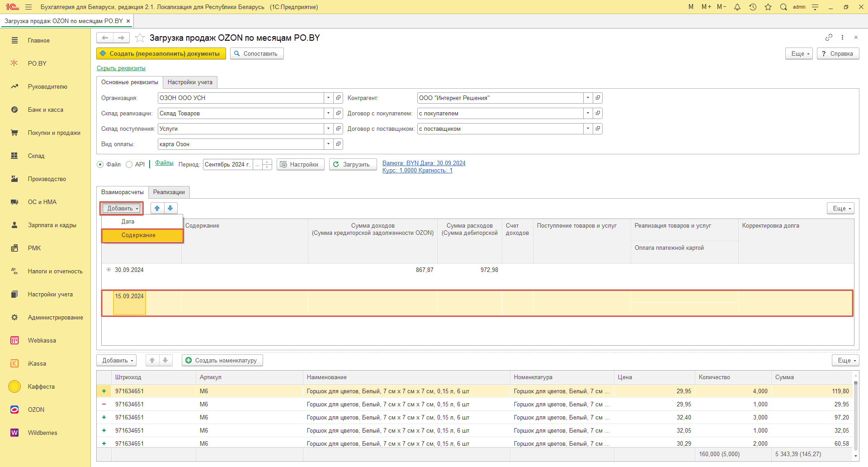The height and width of the screenshot is (467, 868).
Task: Open Валюта BYN Дата link
Action: click(424, 163)
